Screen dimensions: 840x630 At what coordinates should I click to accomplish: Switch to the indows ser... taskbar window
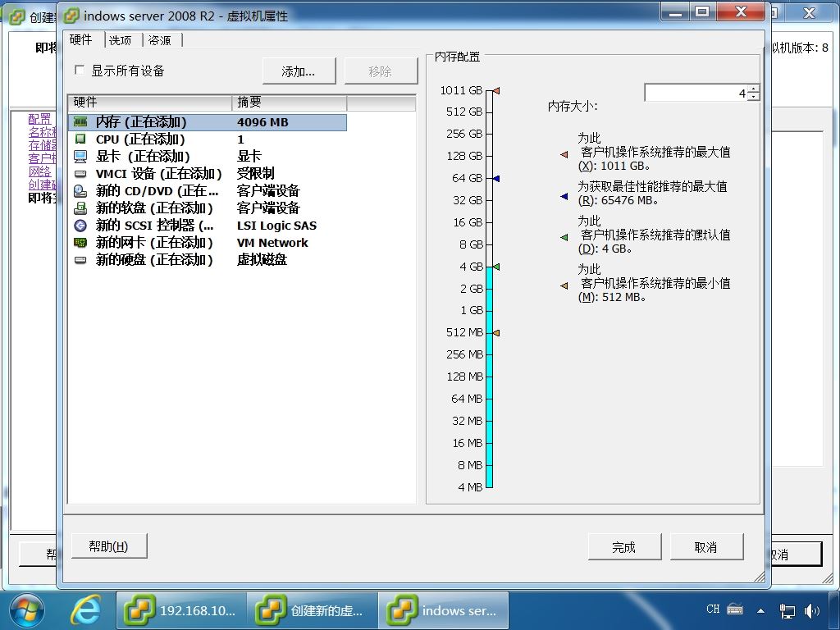[x=444, y=610]
